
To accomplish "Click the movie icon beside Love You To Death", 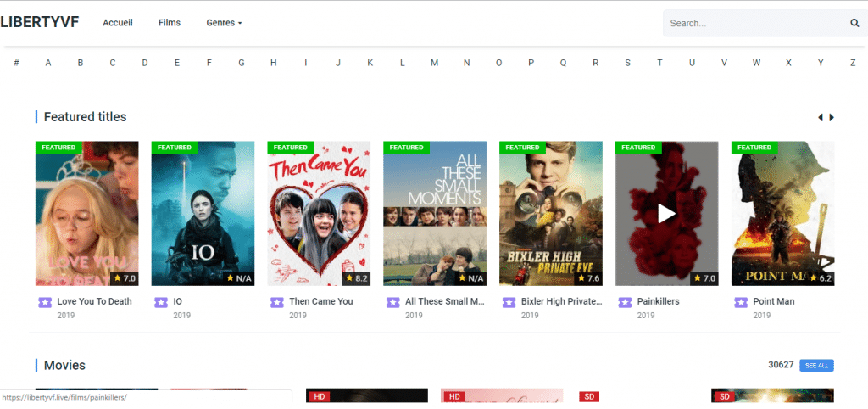I will (x=45, y=302).
